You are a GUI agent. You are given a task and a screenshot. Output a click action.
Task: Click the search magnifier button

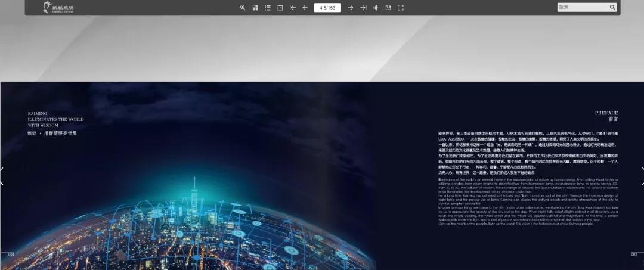(612, 7)
